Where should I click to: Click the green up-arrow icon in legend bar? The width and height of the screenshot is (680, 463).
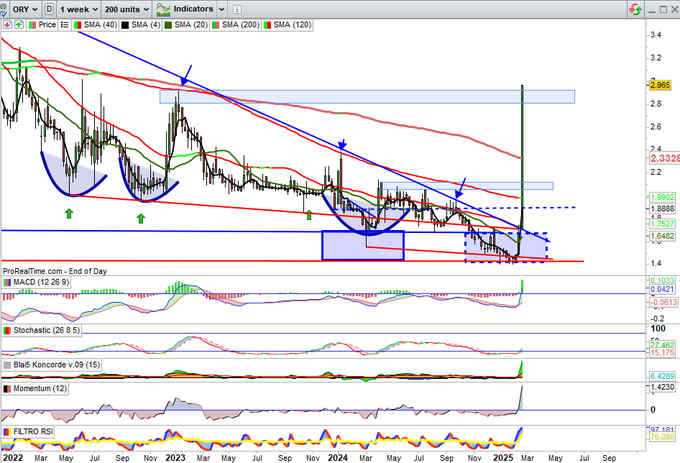click(x=19, y=25)
